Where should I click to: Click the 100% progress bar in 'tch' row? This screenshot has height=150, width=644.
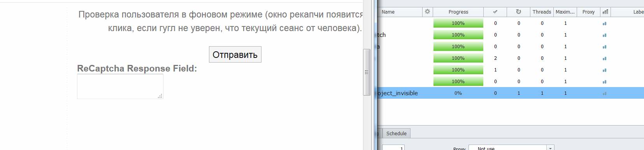pyautogui.click(x=458, y=35)
